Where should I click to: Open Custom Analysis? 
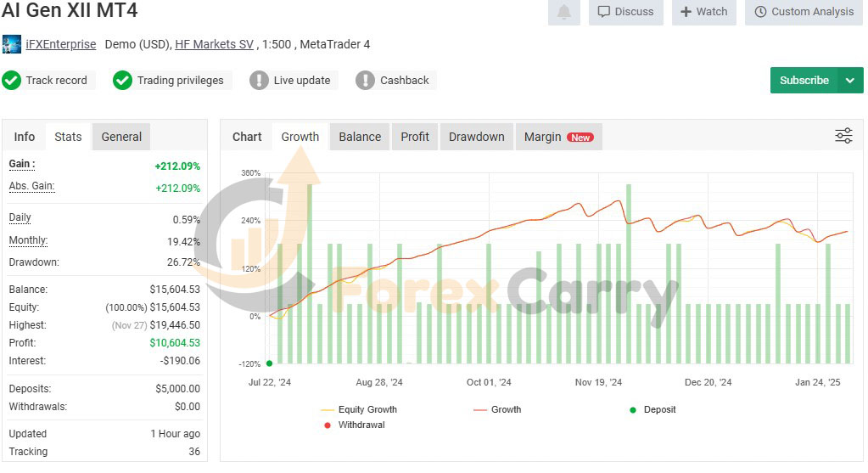804,12
